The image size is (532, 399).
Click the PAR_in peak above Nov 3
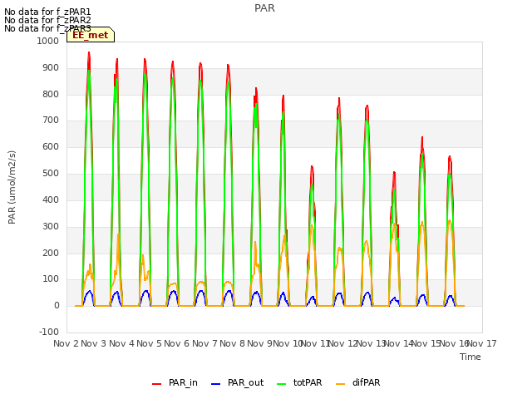click(89, 53)
